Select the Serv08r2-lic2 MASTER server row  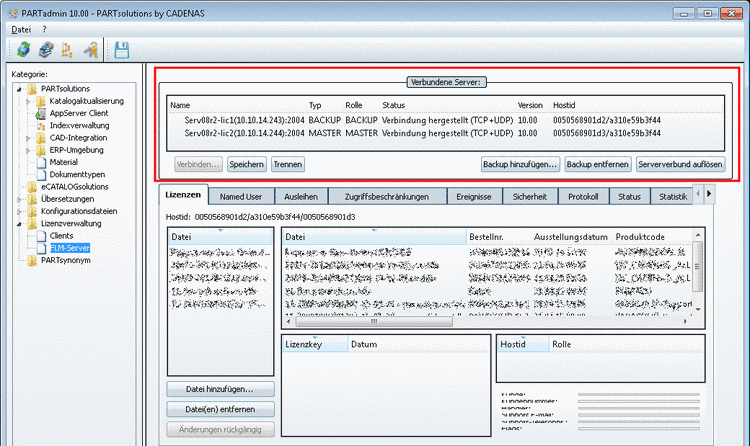tap(445, 133)
